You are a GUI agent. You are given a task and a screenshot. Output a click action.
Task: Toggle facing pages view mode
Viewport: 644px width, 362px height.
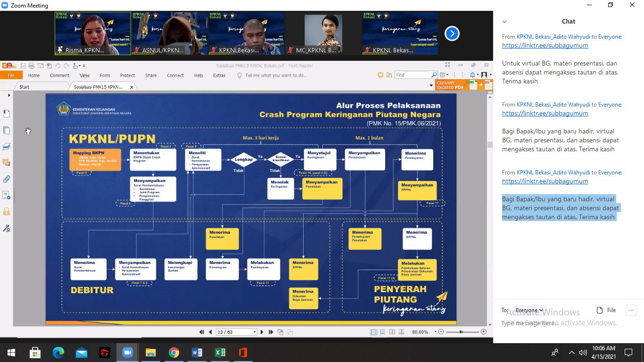392,332
